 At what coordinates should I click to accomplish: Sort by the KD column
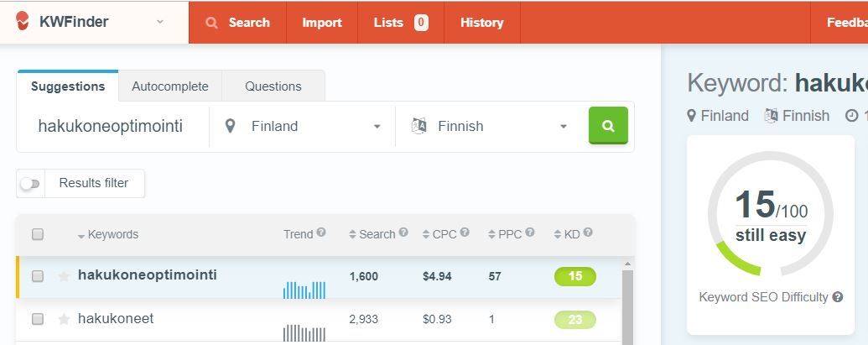(567, 235)
